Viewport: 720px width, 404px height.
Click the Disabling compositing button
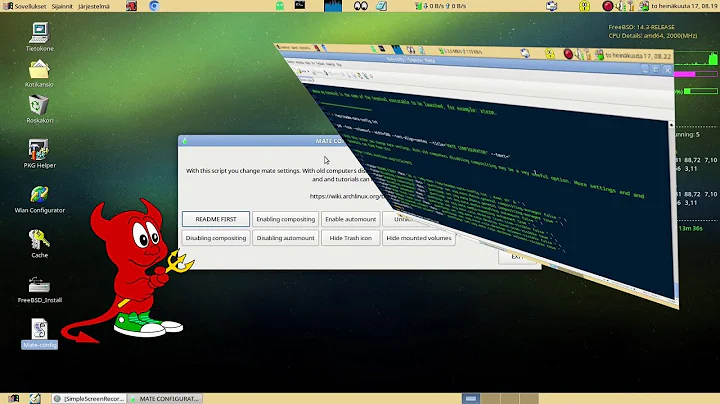(216, 238)
